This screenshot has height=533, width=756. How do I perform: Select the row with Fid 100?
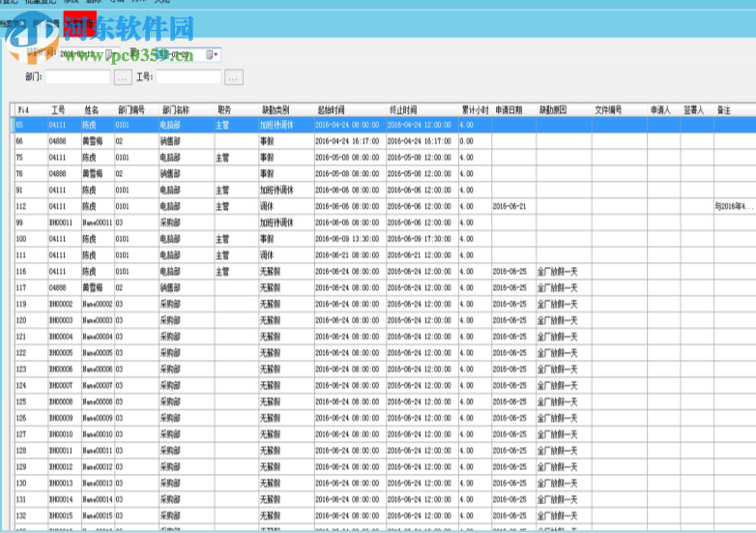click(x=385, y=239)
